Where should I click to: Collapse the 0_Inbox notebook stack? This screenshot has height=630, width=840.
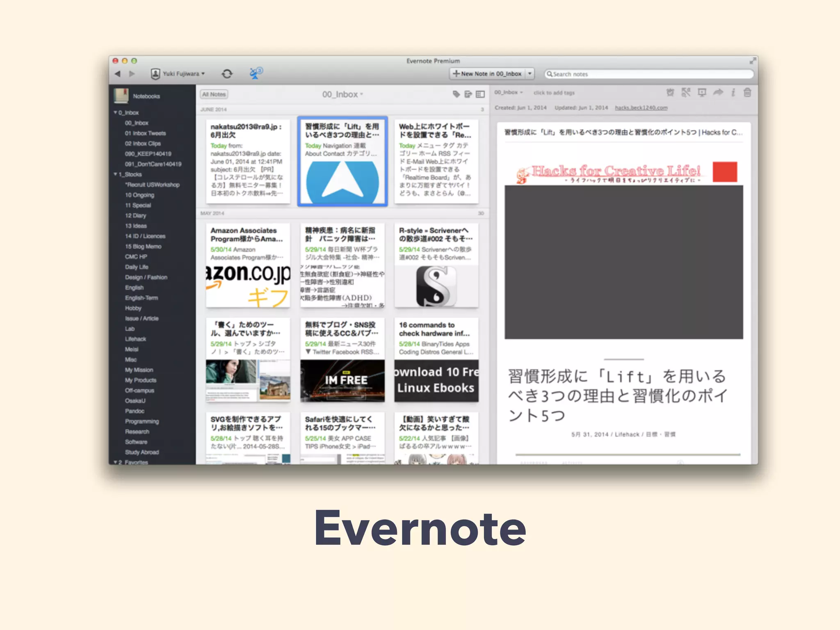point(115,112)
